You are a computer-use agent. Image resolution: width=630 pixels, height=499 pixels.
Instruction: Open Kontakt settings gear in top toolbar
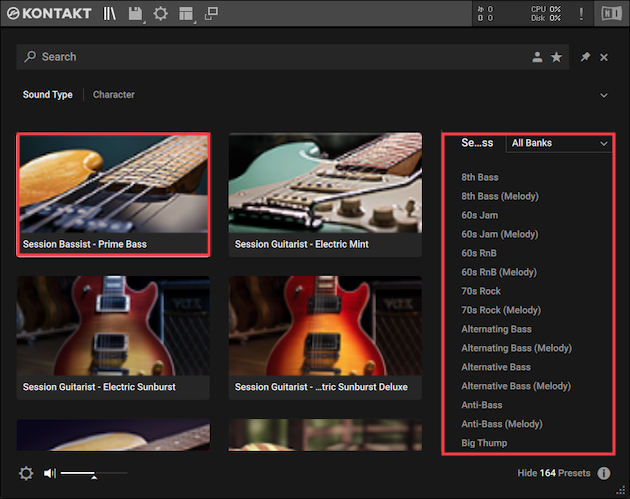click(x=160, y=14)
